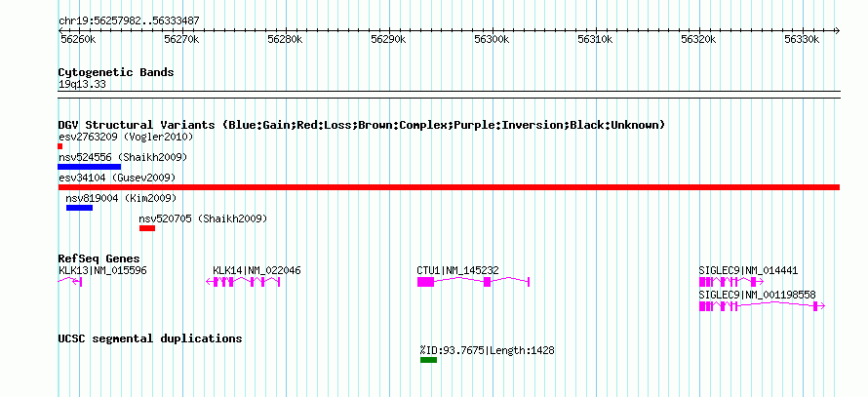Viewport: 868px width, 397px height.
Task: Click the esv2763209 (Vogler2010) variant label
Action: [x=126, y=137]
